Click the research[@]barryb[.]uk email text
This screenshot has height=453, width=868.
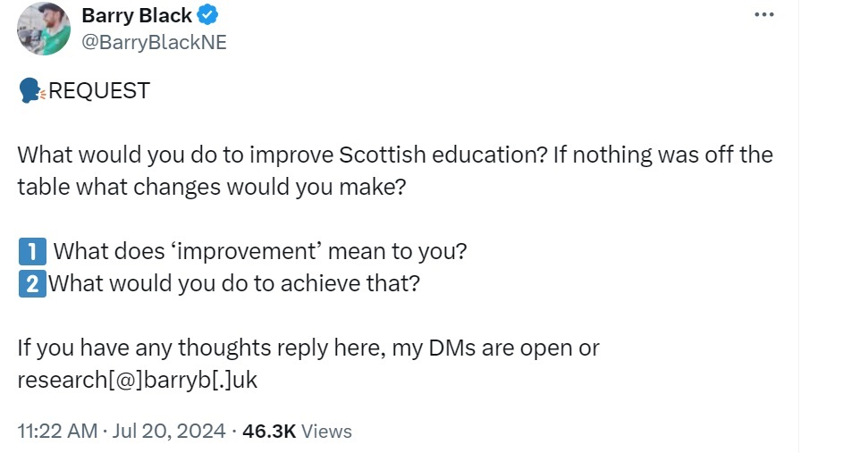point(138,380)
